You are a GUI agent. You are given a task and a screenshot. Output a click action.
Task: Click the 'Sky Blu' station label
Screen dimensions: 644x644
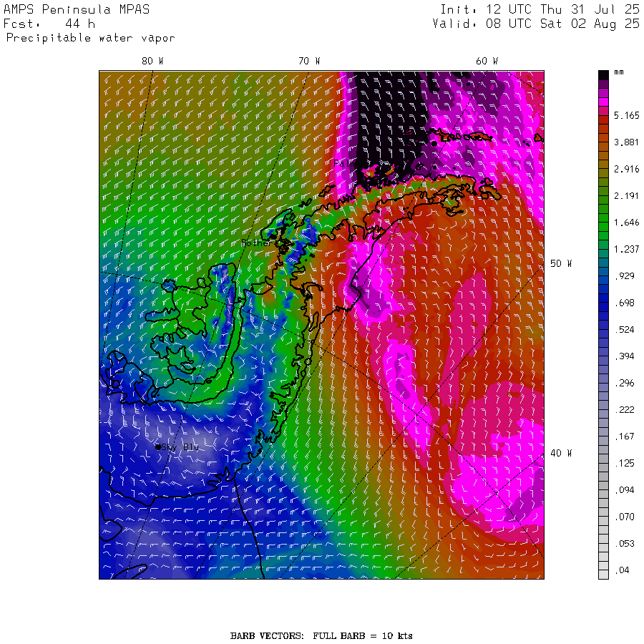tap(180, 447)
